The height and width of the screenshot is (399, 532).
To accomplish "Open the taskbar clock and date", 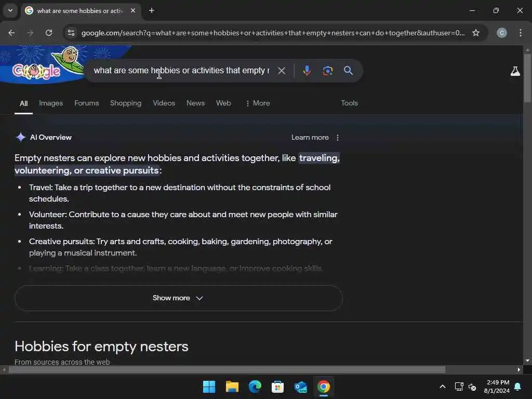I will click(x=497, y=387).
